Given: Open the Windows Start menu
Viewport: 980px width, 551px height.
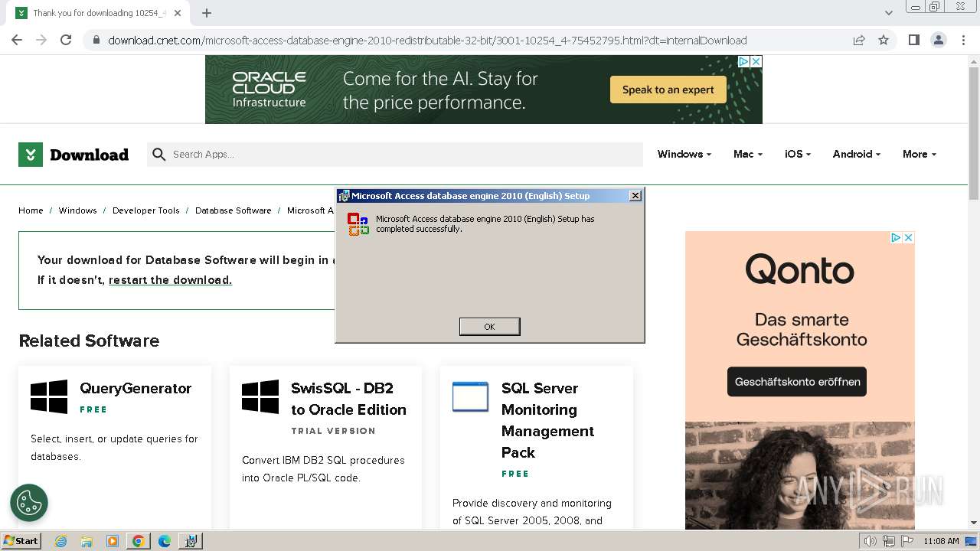Looking at the screenshot, I should [x=21, y=540].
